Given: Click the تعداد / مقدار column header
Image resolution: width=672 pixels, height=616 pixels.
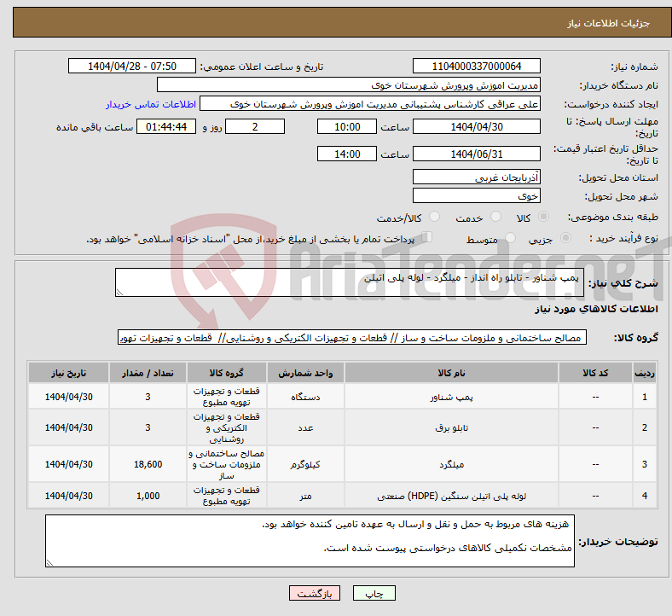Looking at the screenshot, I should (148, 373).
